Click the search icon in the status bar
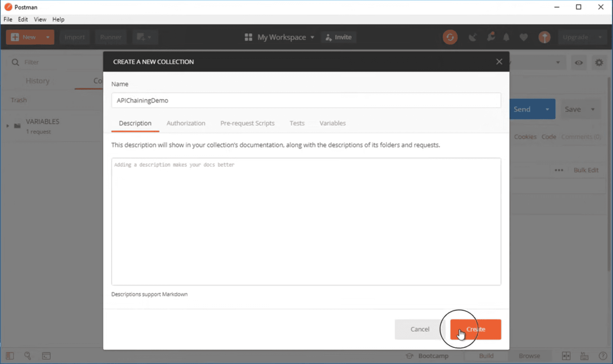 coord(28,355)
